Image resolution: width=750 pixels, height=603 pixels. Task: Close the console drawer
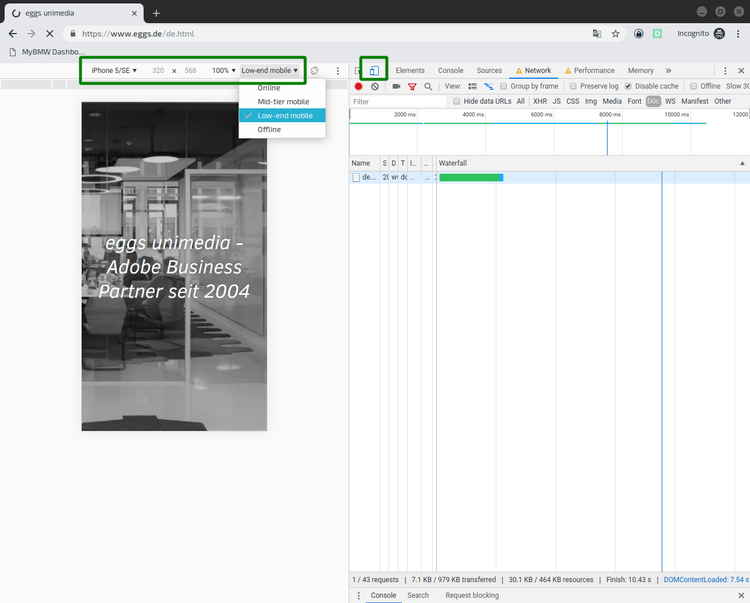[741, 595]
